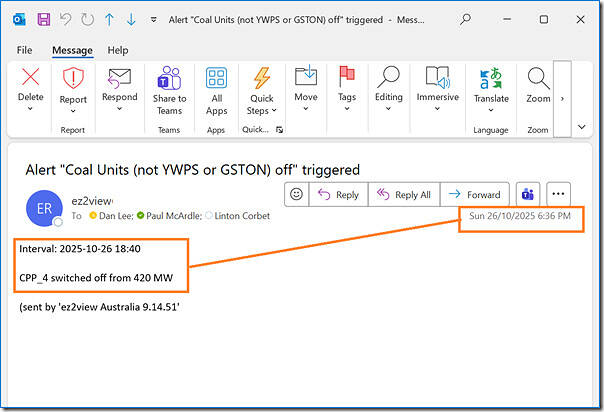Click the Forward button
This screenshot has height=412, width=604.
coord(474,195)
